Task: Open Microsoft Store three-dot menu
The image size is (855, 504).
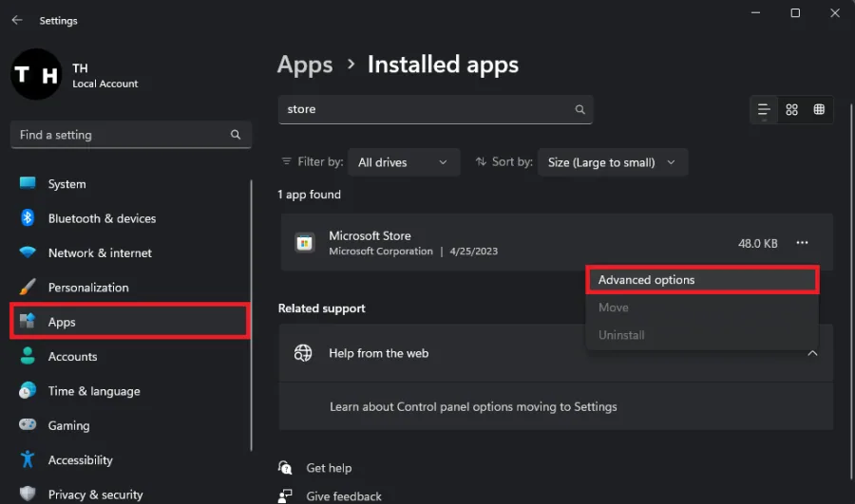Action: coord(802,243)
